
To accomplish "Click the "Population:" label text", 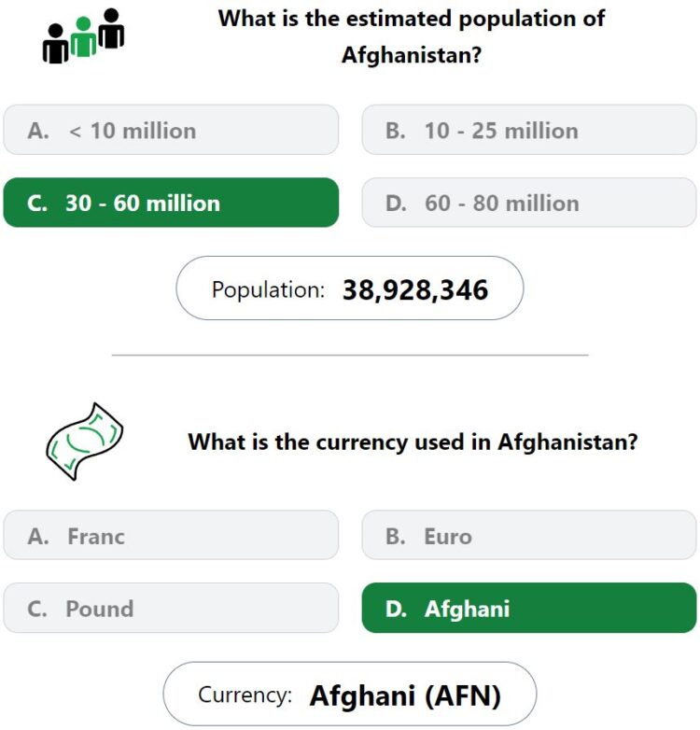I will click(268, 290).
